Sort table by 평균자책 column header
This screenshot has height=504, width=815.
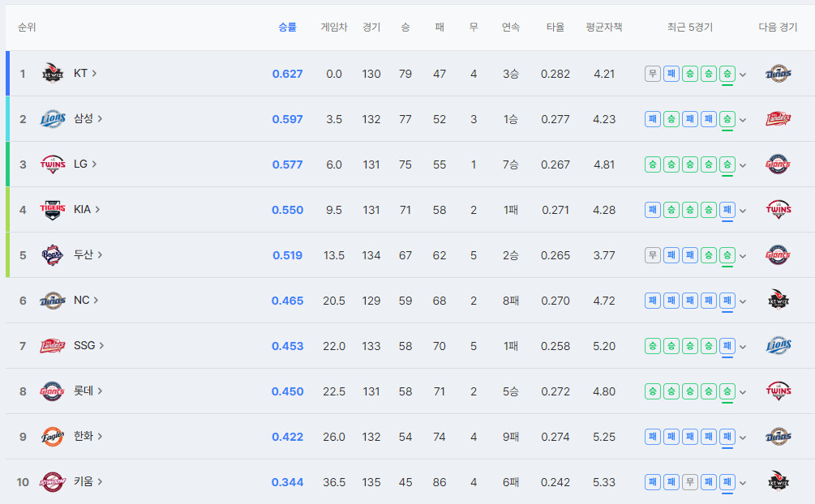click(604, 27)
